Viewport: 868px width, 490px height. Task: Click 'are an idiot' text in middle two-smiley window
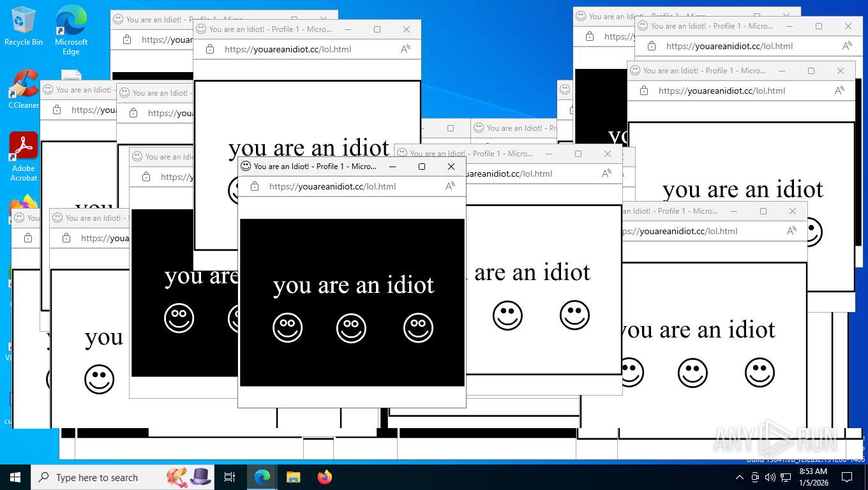[x=532, y=272]
